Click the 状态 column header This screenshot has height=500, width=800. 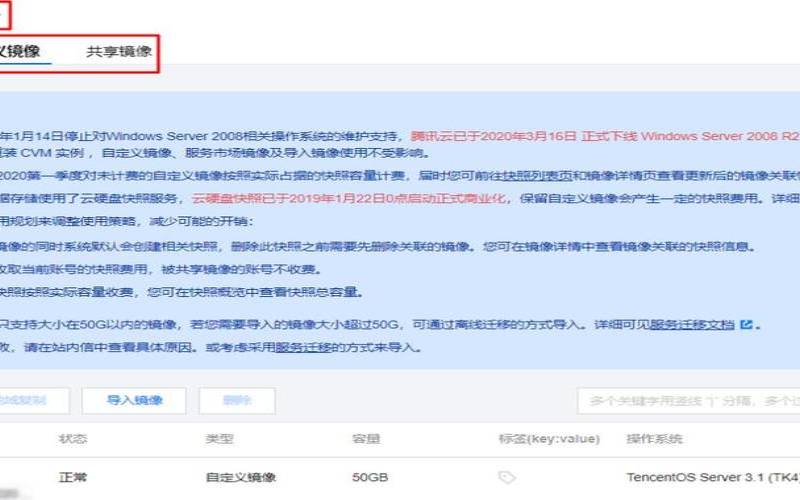click(x=73, y=439)
